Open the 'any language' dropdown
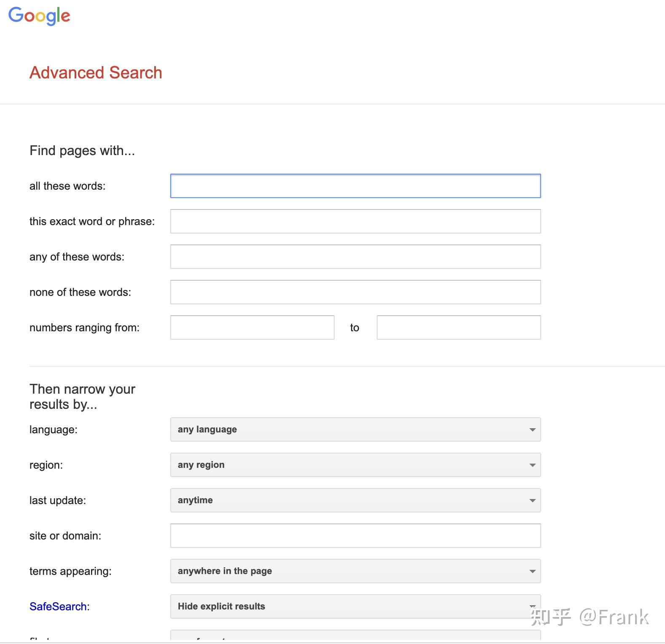 point(355,429)
